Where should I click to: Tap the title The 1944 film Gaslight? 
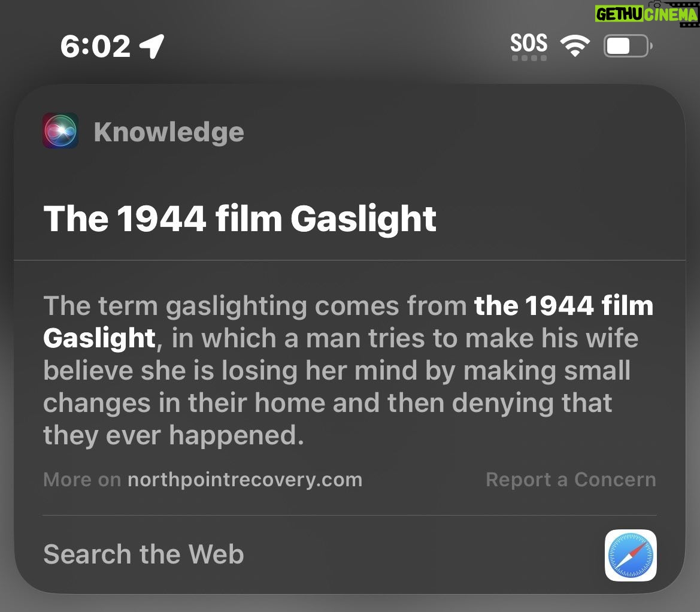(x=240, y=219)
